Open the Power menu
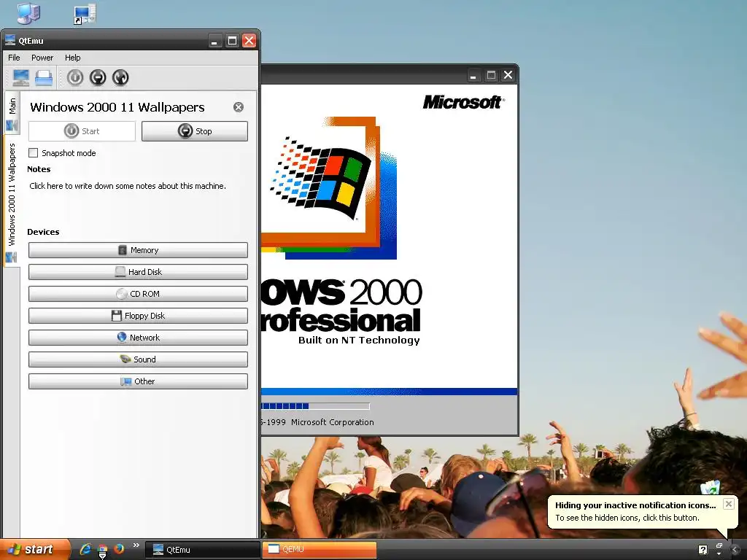The height and width of the screenshot is (560, 747). (x=42, y=58)
